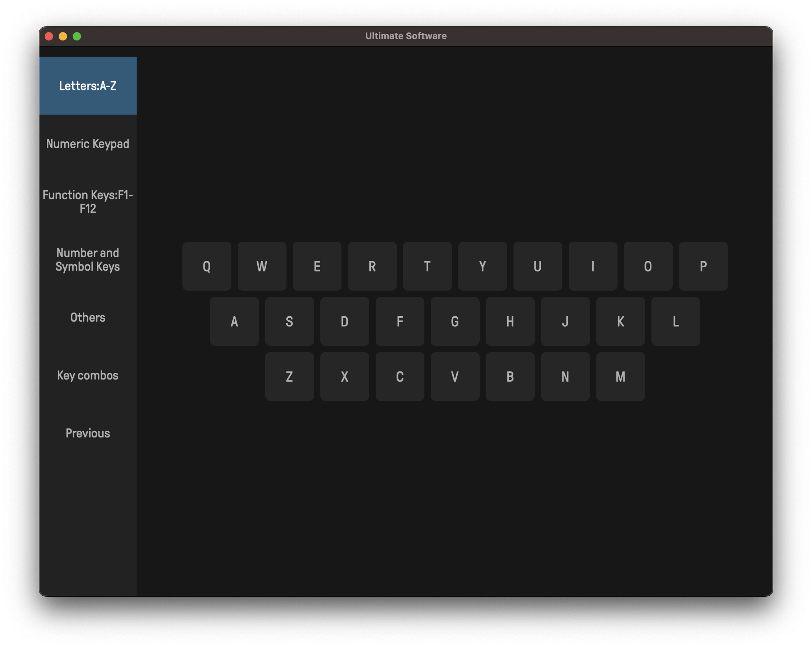812x648 pixels.
Task: Select the Letters:A-Z tab
Action: click(x=88, y=86)
